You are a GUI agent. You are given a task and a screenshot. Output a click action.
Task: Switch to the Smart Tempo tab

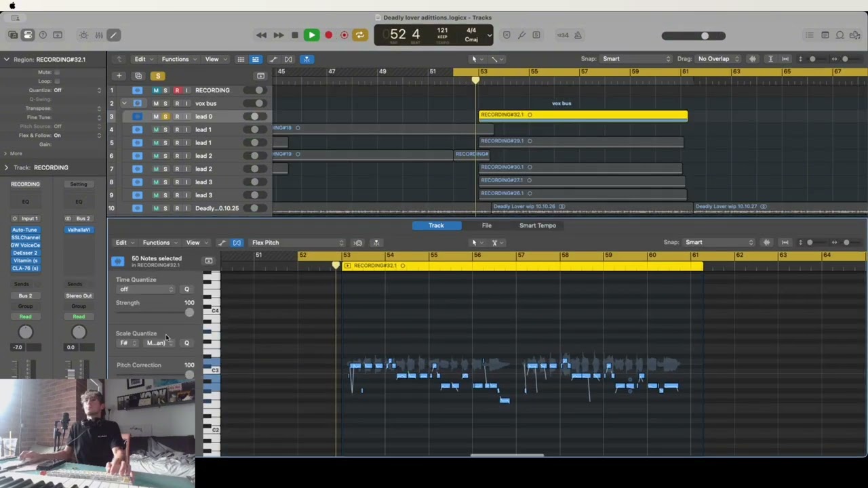538,226
